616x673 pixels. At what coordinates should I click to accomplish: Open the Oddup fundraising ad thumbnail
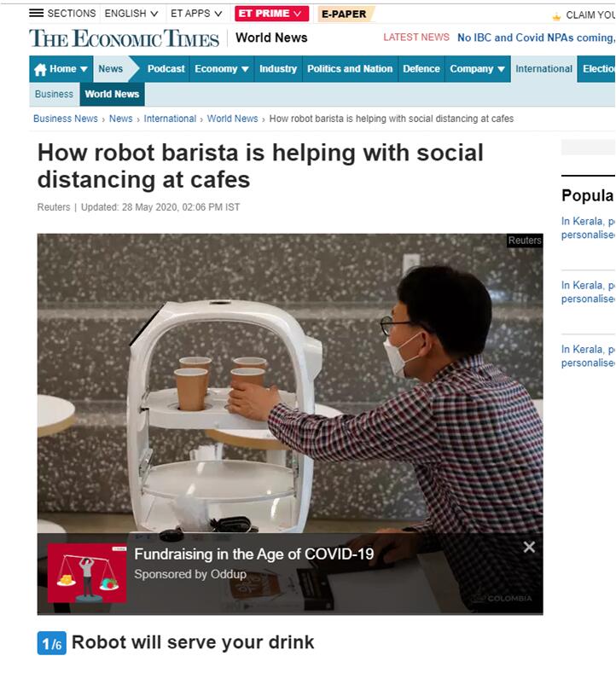tap(87, 573)
